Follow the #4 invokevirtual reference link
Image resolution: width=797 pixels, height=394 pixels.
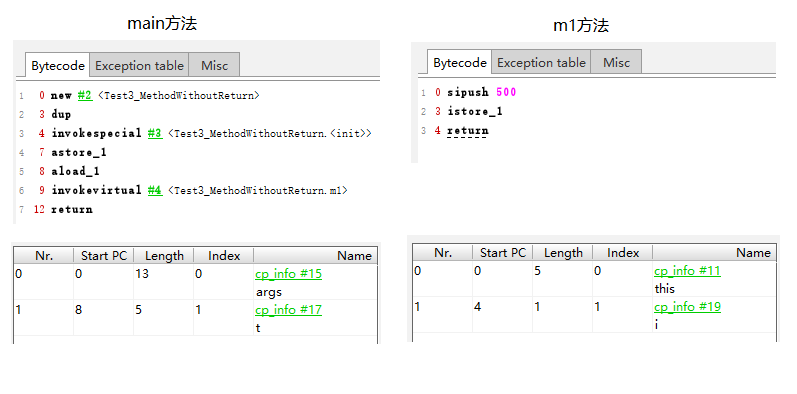tap(155, 190)
